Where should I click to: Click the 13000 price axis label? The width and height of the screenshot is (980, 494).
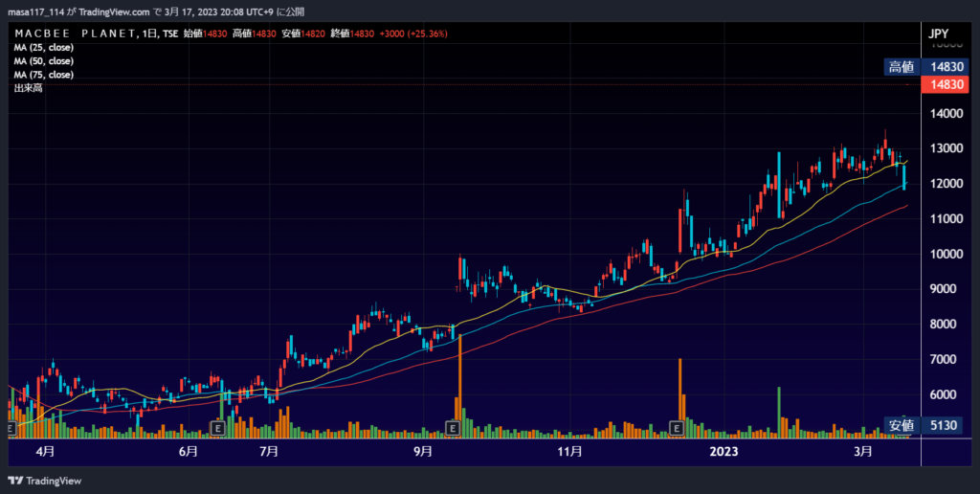[x=947, y=148]
